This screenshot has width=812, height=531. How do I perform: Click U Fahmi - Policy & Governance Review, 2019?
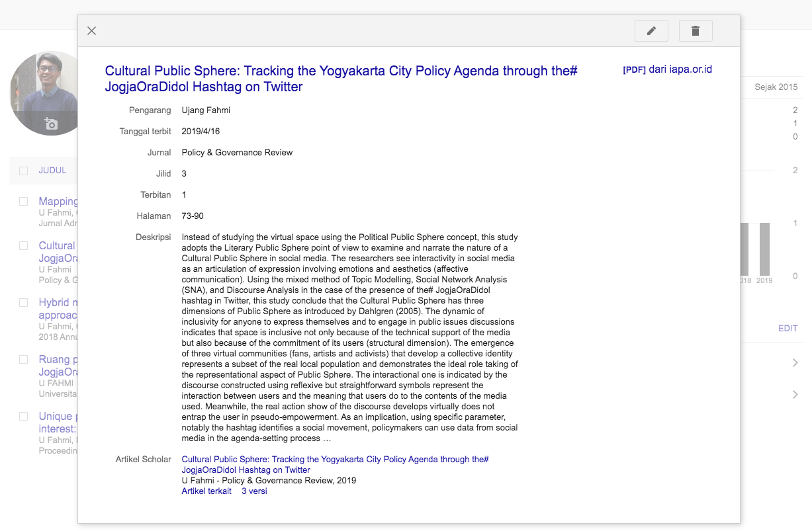269,481
